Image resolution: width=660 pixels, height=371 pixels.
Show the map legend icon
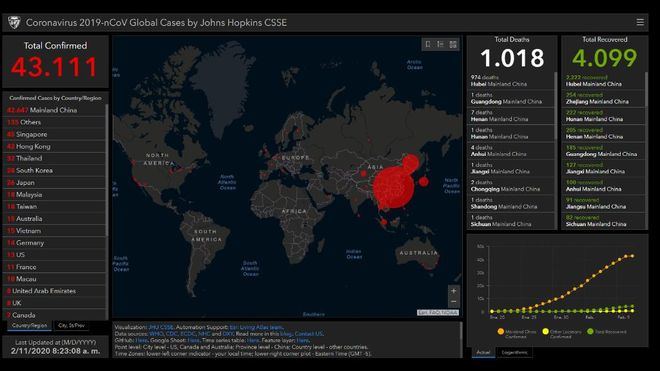(440, 44)
